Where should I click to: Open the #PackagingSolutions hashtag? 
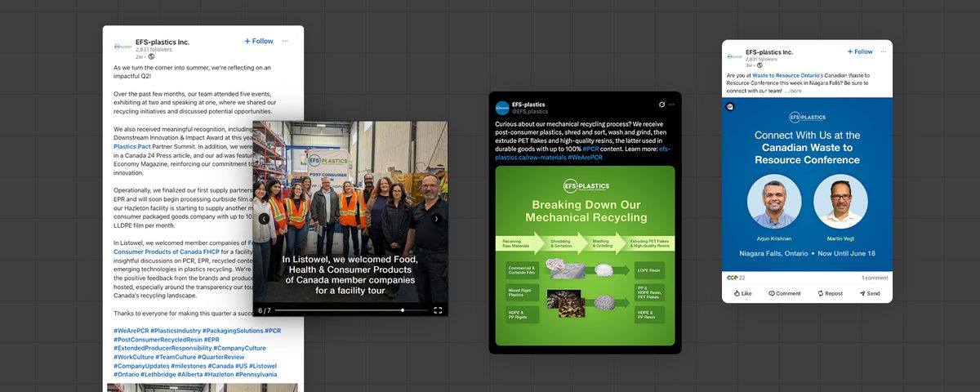(234, 331)
